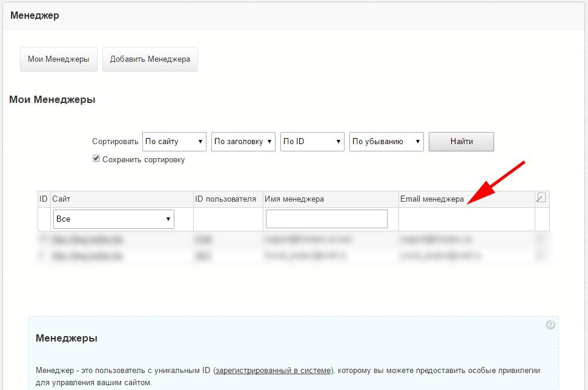This screenshot has height=390, width=588.
Task: Open the help question mark icon
Action: [x=550, y=325]
